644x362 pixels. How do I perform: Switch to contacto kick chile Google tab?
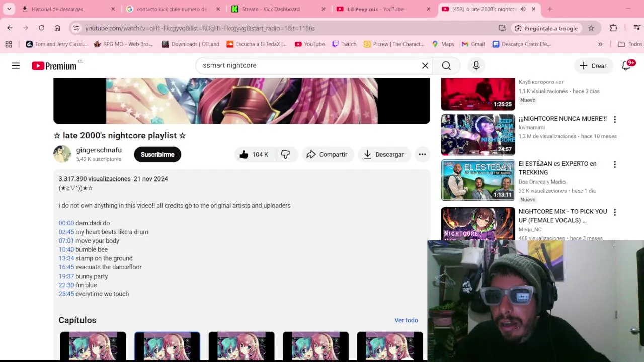tap(173, 9)
